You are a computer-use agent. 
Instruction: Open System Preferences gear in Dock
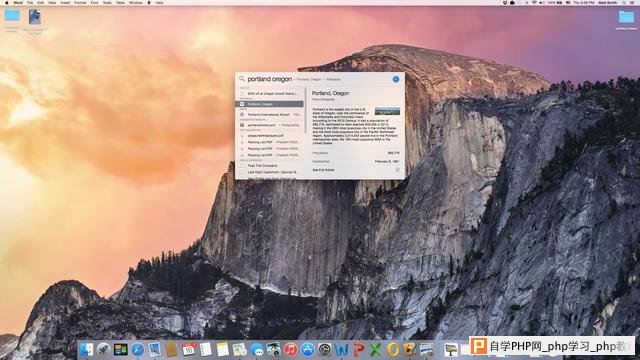click(325, 349)
